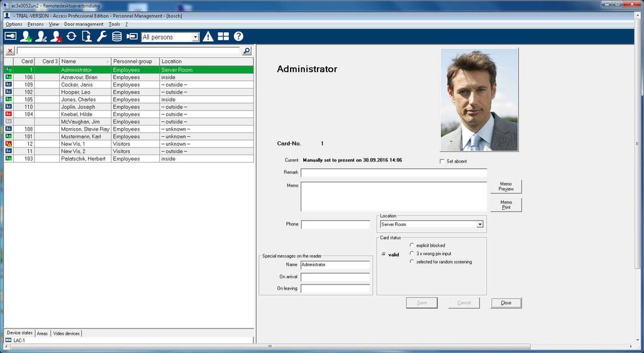Switch to the Device states tab

(19, 333)
